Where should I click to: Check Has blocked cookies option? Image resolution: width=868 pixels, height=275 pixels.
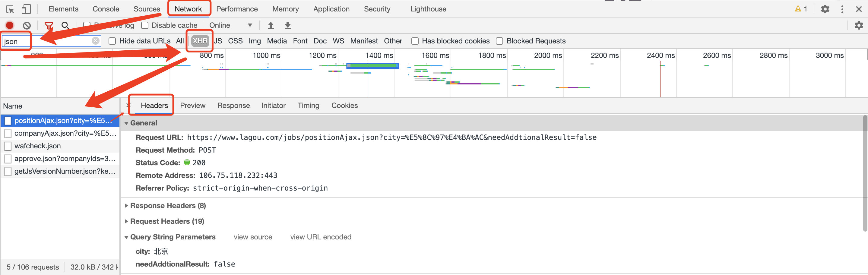pos(415,41)
